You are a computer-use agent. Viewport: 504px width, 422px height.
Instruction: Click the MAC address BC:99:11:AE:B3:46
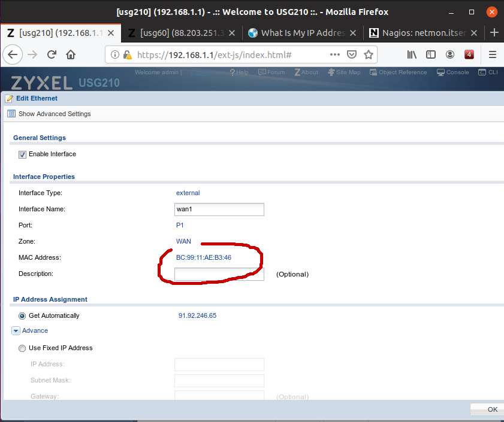coord(204,257)
